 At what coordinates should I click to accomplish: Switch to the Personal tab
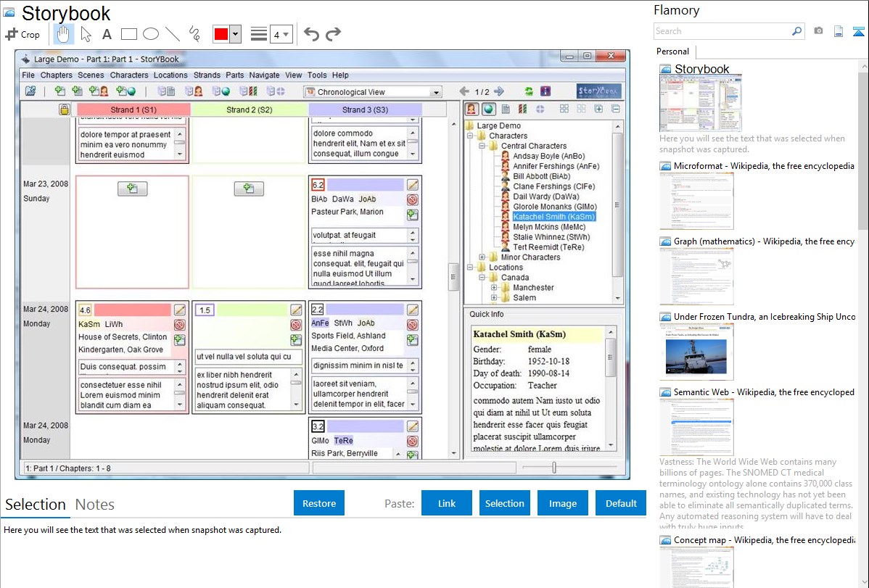673,51
